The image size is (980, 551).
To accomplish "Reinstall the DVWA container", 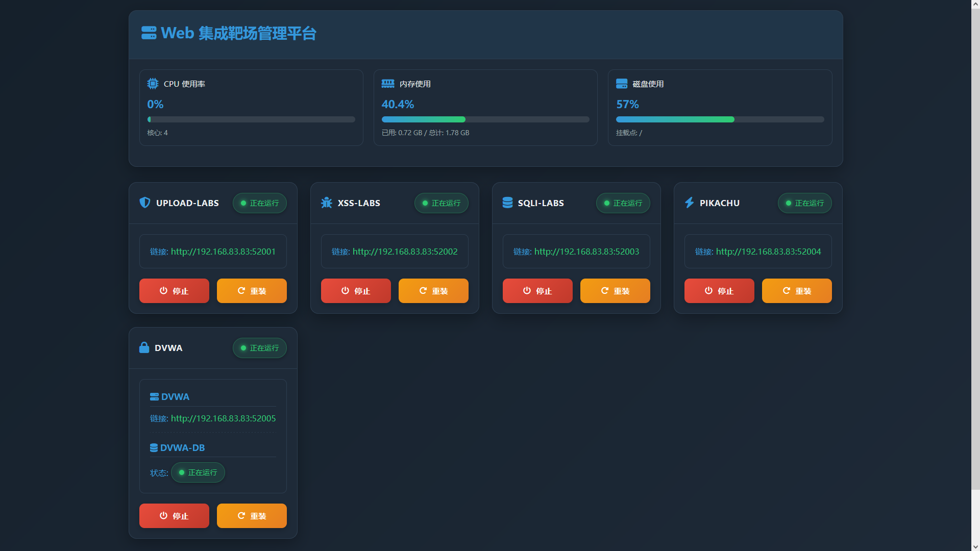I will click(x=252, y=516).
